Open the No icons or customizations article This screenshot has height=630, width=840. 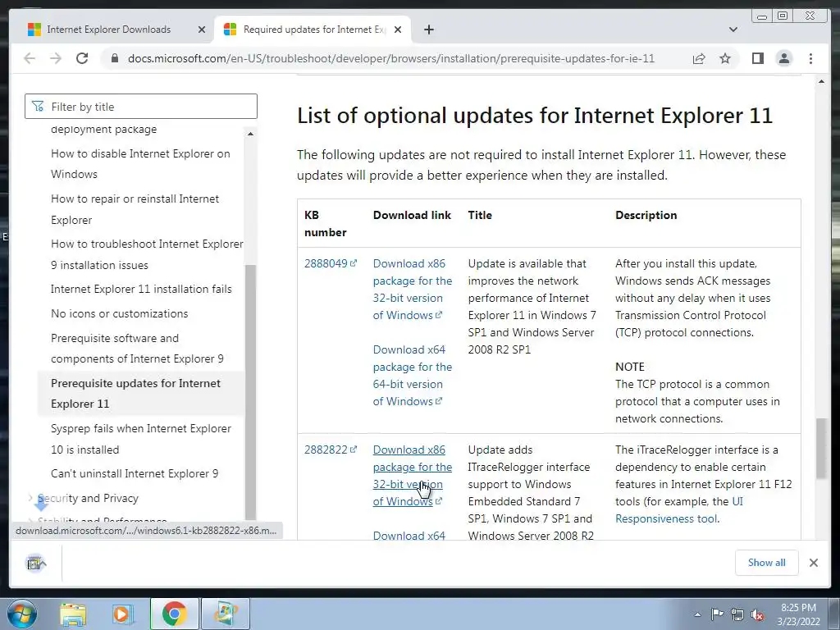tap(120, 313)
